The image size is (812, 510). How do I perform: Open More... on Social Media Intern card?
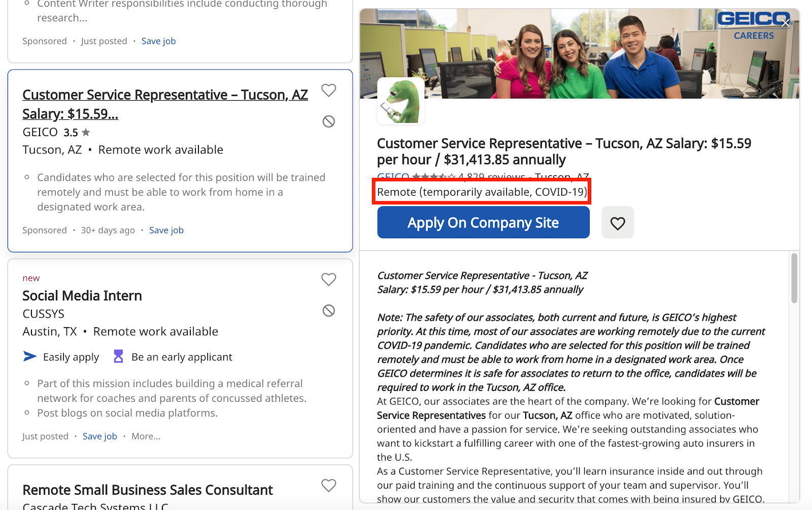pyautogui.click(x=146, y=436)
